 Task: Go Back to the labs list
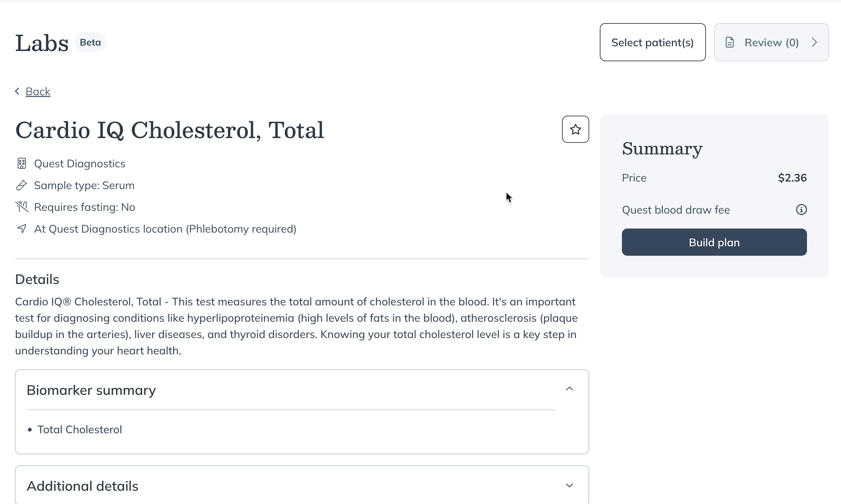(38, 91)
